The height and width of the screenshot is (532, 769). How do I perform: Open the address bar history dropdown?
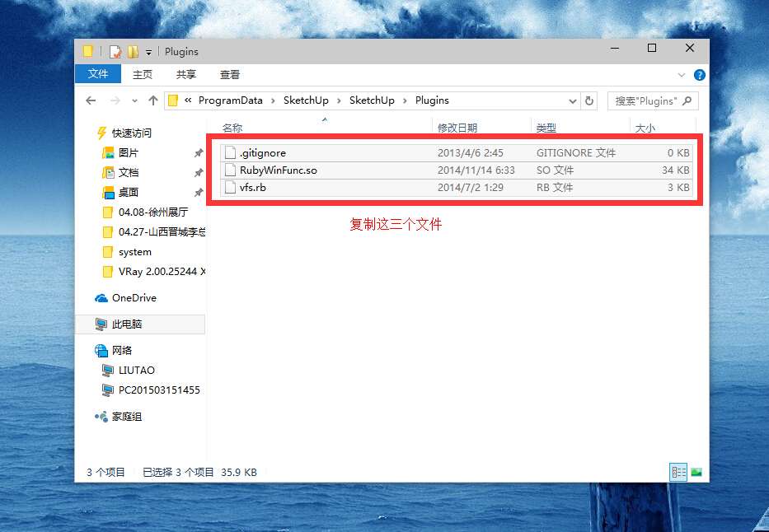[573, 100]
